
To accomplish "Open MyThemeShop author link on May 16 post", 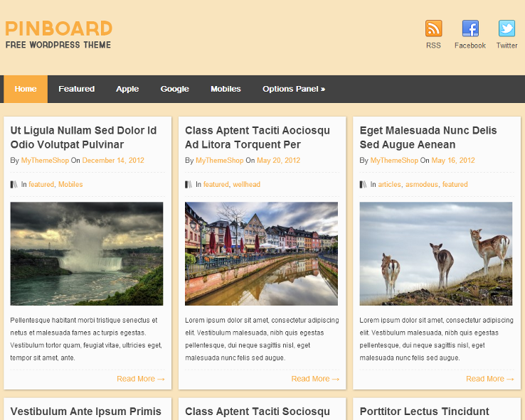I will point(394,161).
